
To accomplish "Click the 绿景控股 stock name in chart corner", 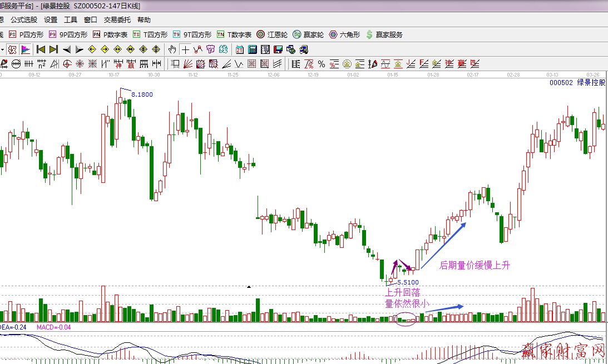I will coord(591,82).
